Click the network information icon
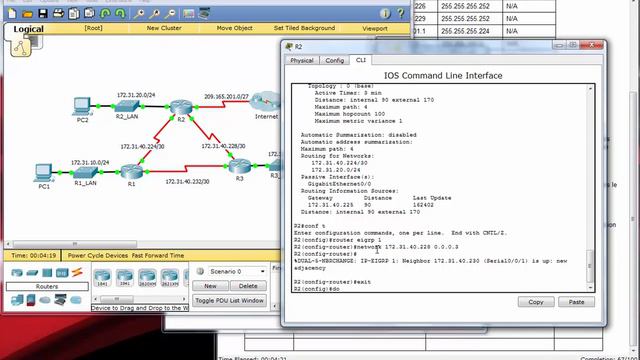The width and height of the screenshot is (640, 360). (385, 14)
